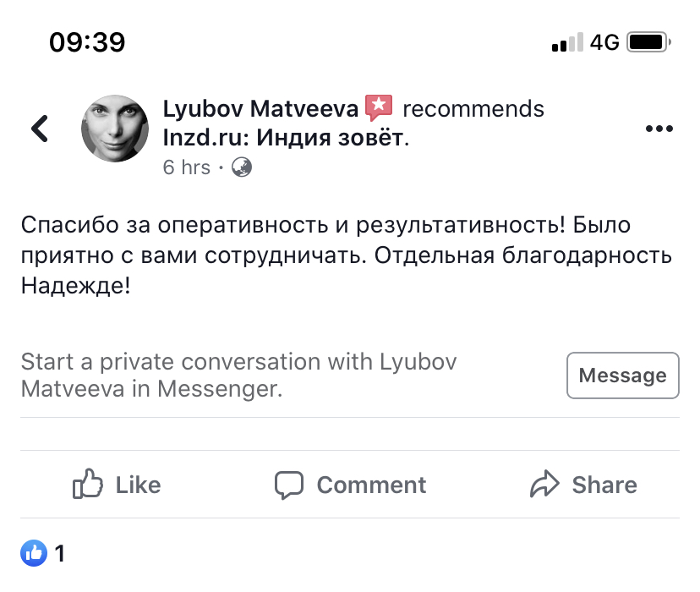700x592 pixels.
Task: Open the reaction count showing 1
Action: [x=59, y=554]
